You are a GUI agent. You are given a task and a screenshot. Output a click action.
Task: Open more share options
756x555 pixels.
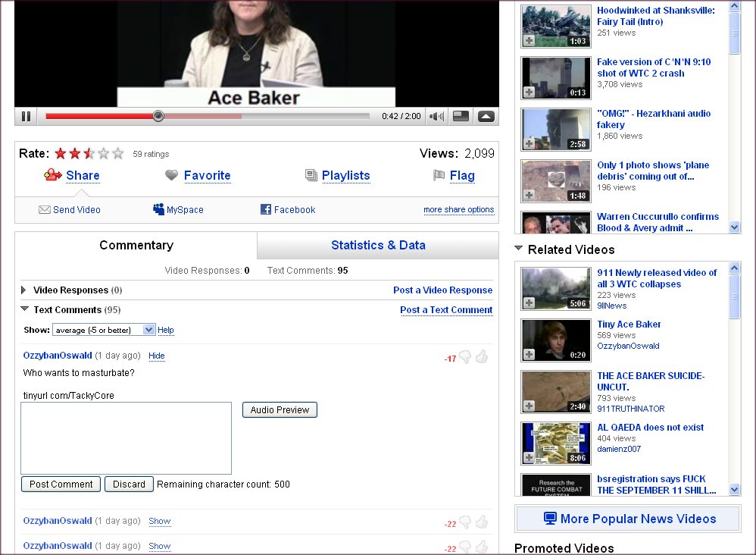458,209
